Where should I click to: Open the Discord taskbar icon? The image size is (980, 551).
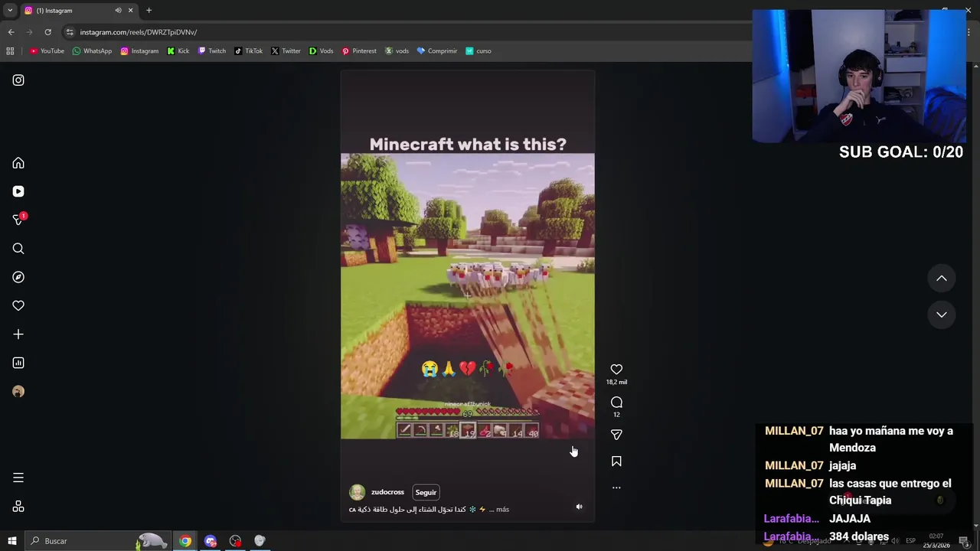point(211,541)
